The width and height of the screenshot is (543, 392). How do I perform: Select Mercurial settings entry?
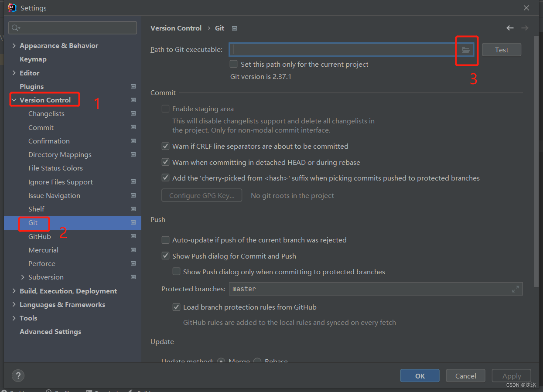43,250
